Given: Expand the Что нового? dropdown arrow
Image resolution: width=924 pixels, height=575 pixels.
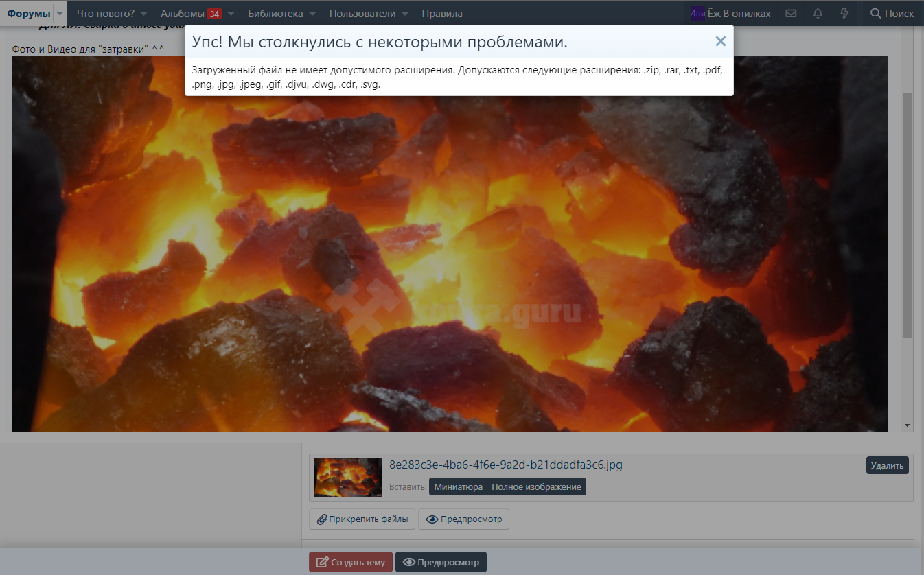Looking at the screenshot, I should 144,14.
